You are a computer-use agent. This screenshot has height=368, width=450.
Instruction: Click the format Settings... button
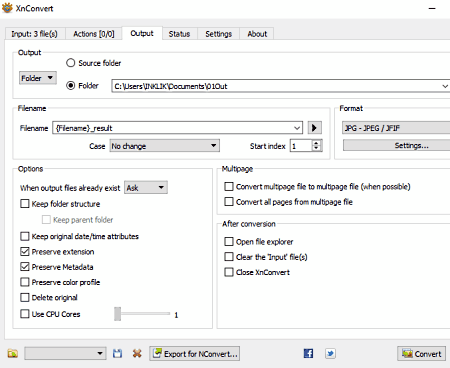[x=397, y=146]
